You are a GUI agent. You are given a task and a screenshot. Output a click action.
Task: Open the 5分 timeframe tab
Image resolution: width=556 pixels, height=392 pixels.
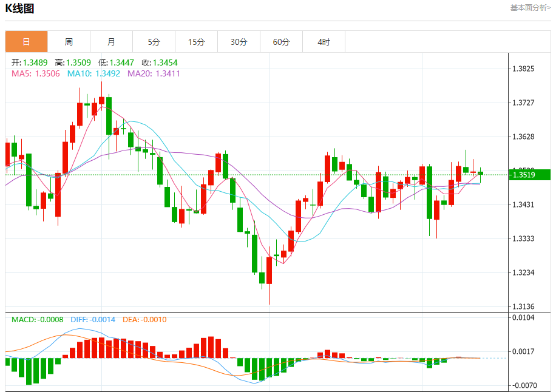pos(154,42)
